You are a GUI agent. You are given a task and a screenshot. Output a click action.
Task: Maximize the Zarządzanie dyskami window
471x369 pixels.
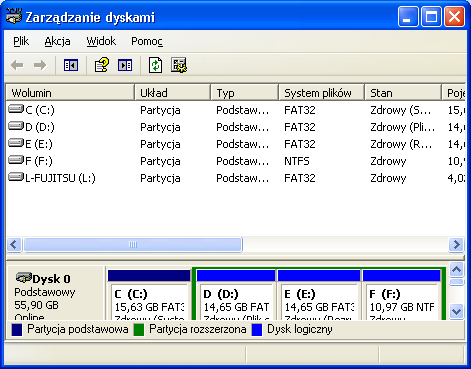[431, 16]
